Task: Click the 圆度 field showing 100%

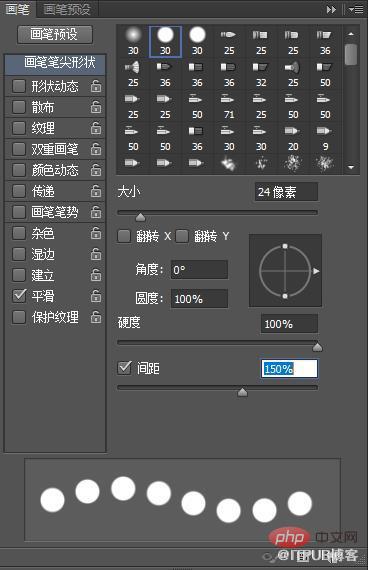Action: [x=199, y=299]
